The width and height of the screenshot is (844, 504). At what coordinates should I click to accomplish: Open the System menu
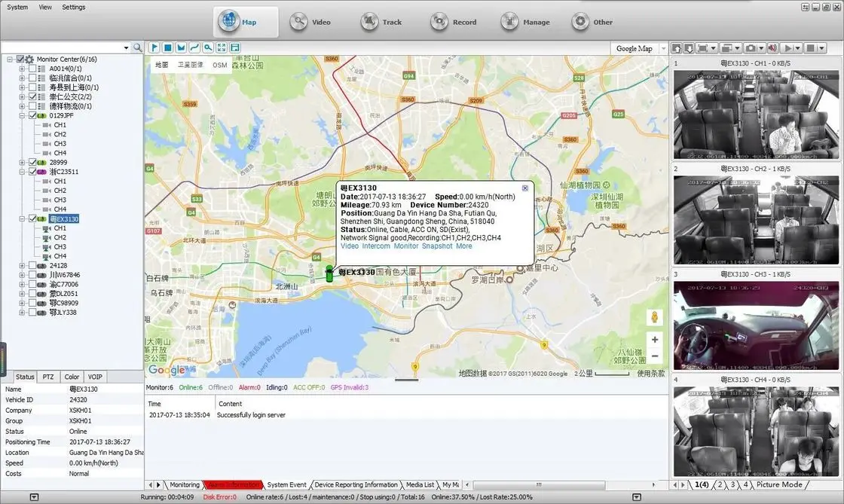pos(17,7)
